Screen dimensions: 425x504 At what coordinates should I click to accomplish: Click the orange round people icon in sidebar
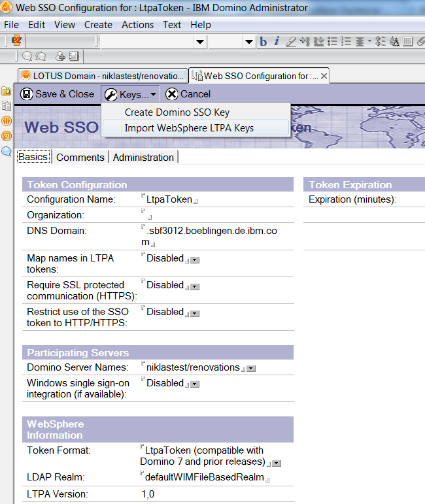coord(7,121)
